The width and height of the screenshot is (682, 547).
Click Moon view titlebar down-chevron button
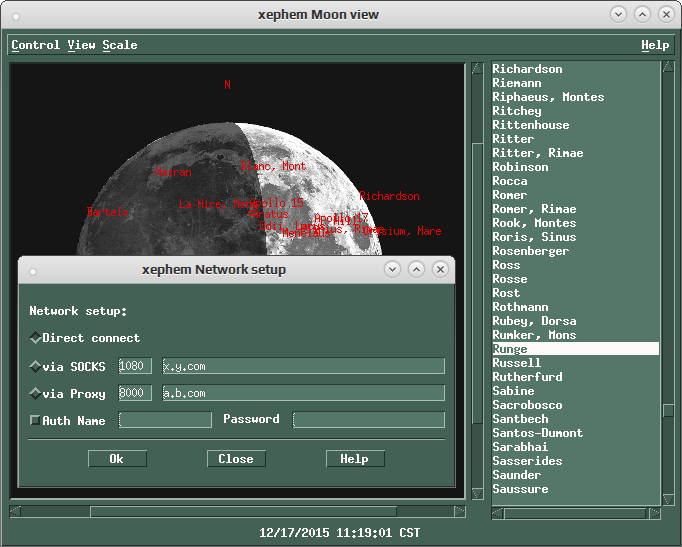618,14
